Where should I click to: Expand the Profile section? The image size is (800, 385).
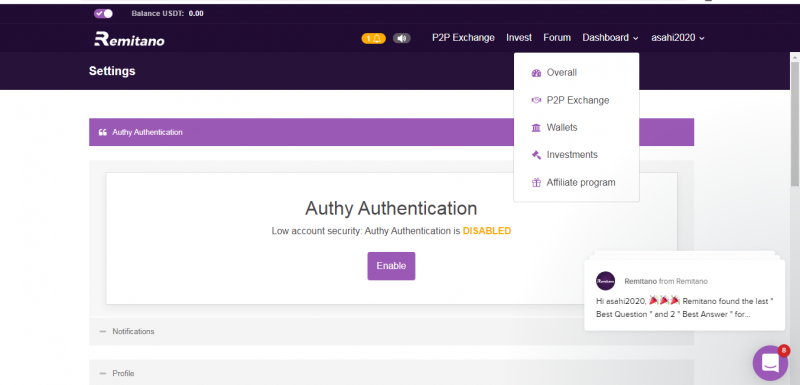(x=391, y=373)
